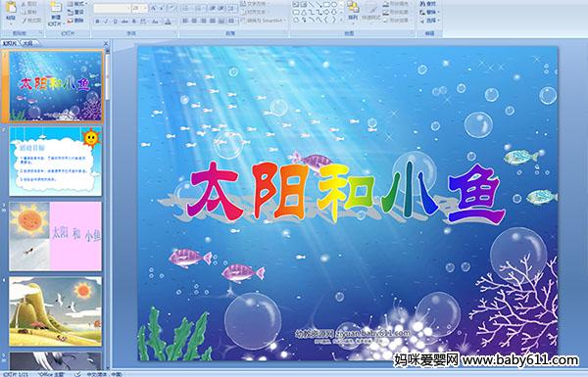Click the Font Color swatch

pos(168,23)
